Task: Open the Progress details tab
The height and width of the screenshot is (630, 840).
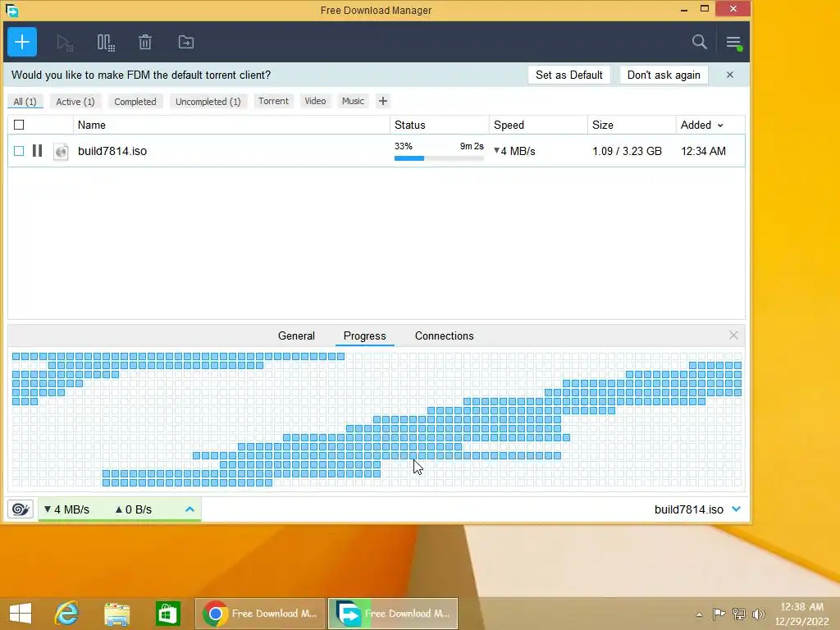Action: [364, 336]
